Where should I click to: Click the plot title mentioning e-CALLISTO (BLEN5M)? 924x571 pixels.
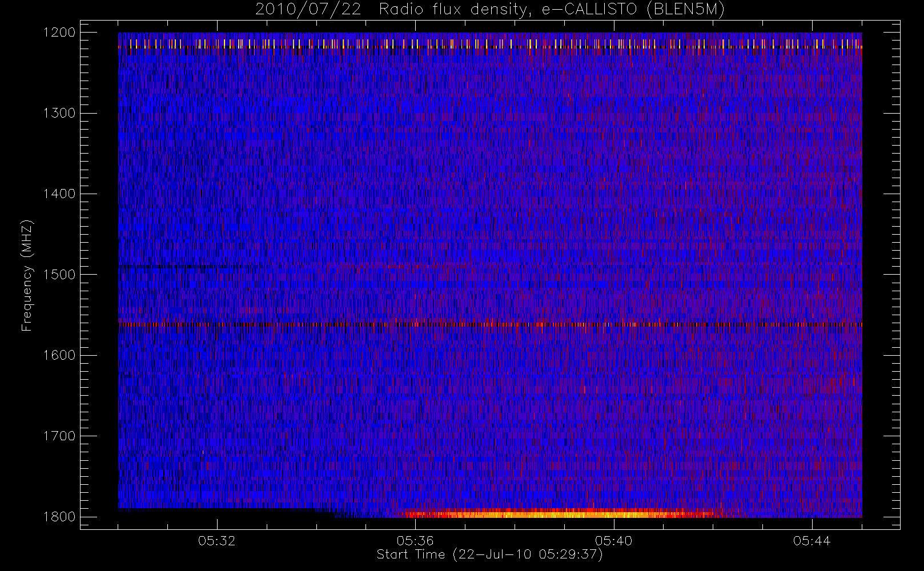(x=490, y=9)
